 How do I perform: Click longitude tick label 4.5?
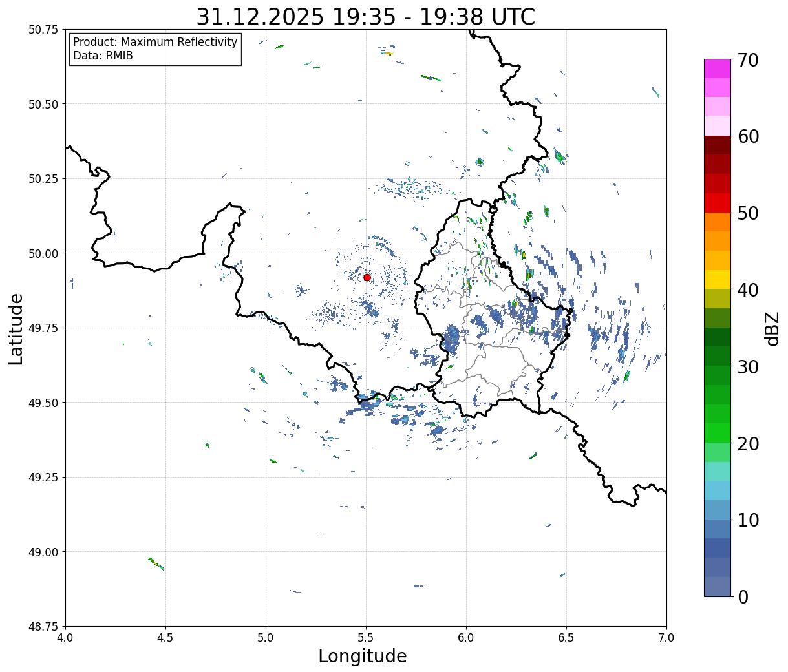165,638
